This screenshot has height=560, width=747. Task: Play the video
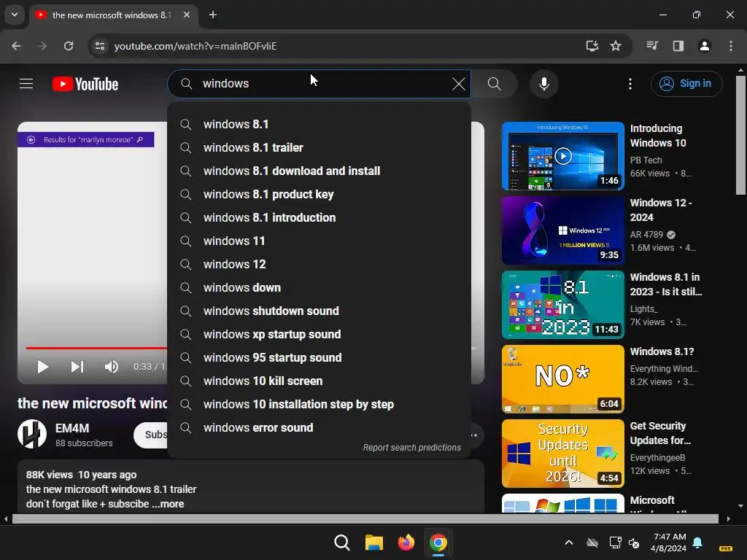pos(42,367)
